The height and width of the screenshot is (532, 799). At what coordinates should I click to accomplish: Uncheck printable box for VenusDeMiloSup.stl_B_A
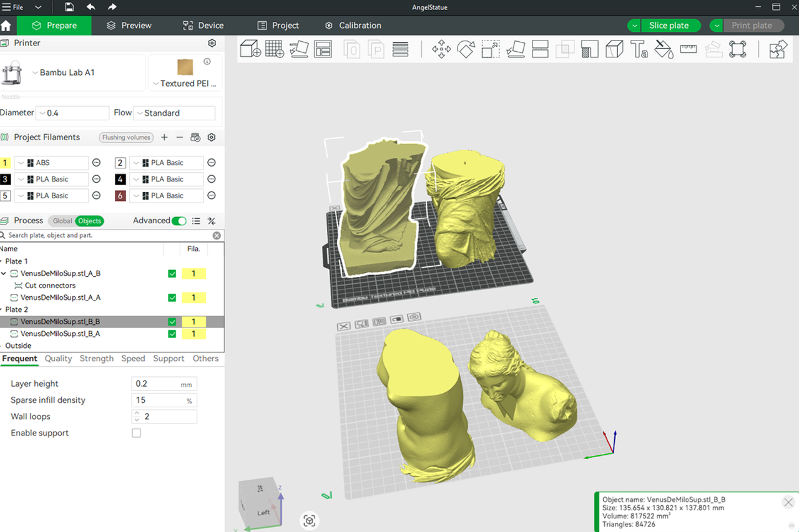pos(172,334)
